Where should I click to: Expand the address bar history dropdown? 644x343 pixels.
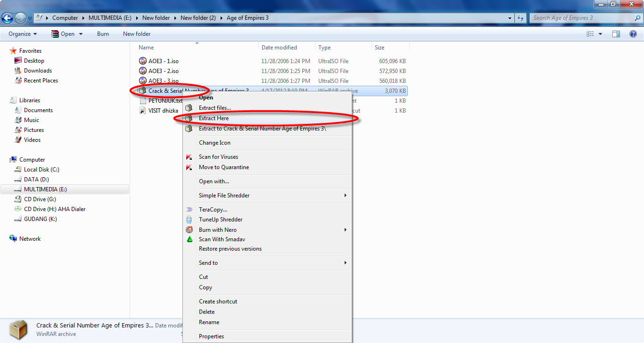click(x=510, y=18)
